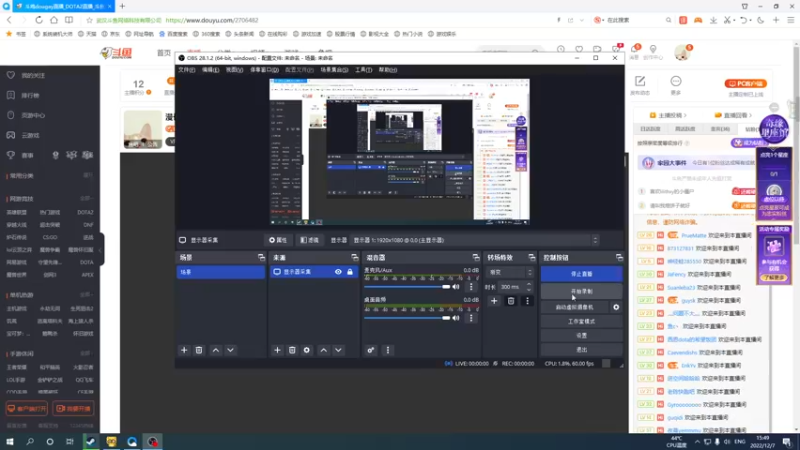Click the Exit button in OBS controls
The image size is (800, 450).
point(581,349)
